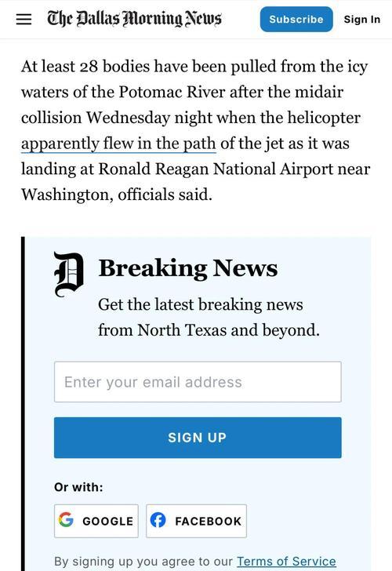This screenshot has width=392, height=571.
Task: Click the 'Or with:' label
Action: click(78, 487)
